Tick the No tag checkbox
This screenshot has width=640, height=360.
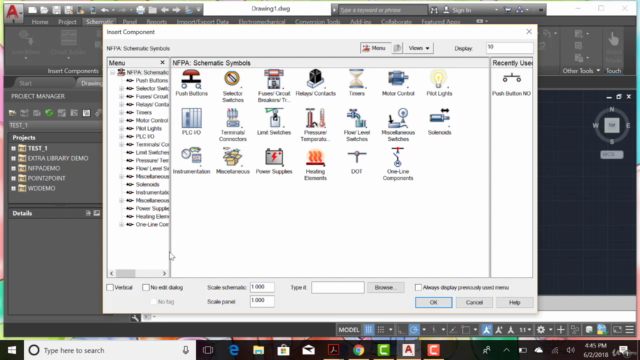153,302
